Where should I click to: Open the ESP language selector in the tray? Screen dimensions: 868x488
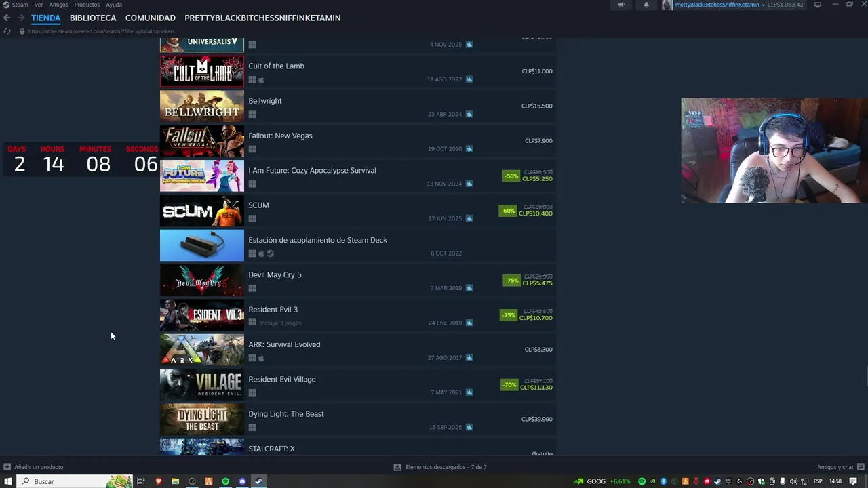click(x=818, y=481)
